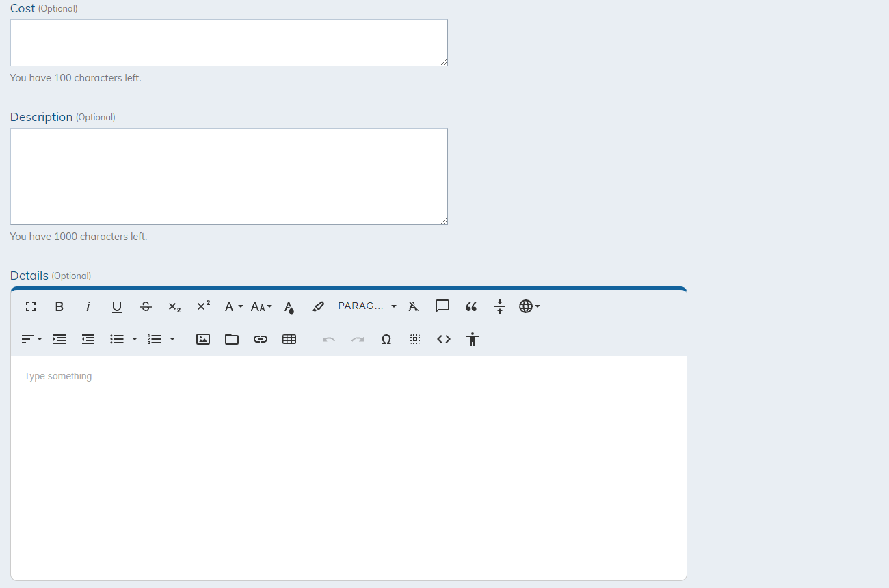The height and width of the screenshot is (588, 889).
Task: Click the Description field resize handle
Action: 444,220
